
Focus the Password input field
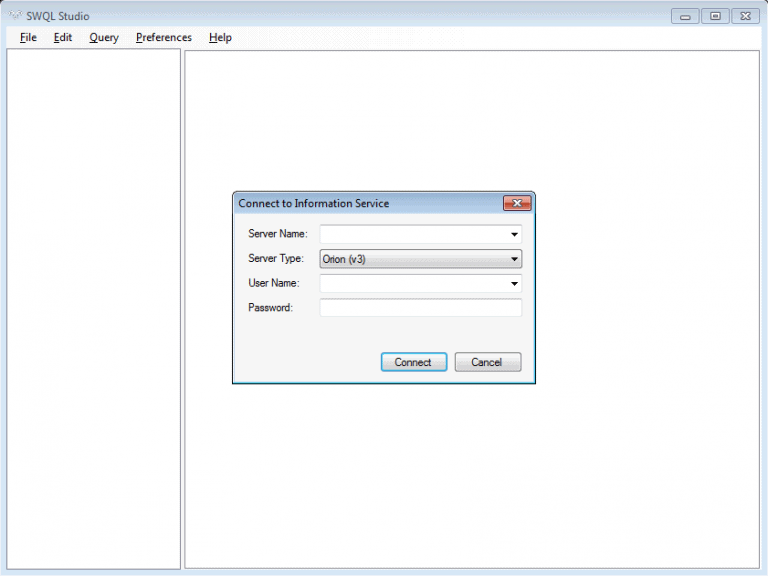point(420,308)
